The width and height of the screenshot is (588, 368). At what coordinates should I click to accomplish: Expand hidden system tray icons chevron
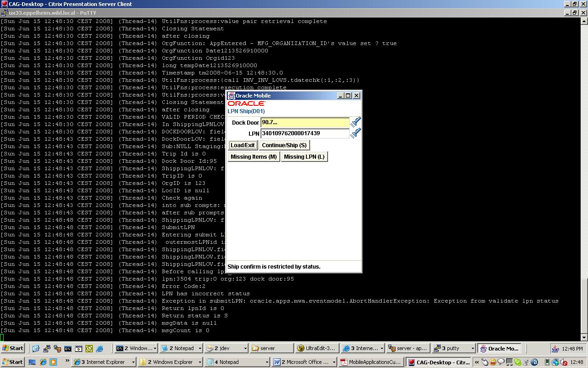coord(477,362)
